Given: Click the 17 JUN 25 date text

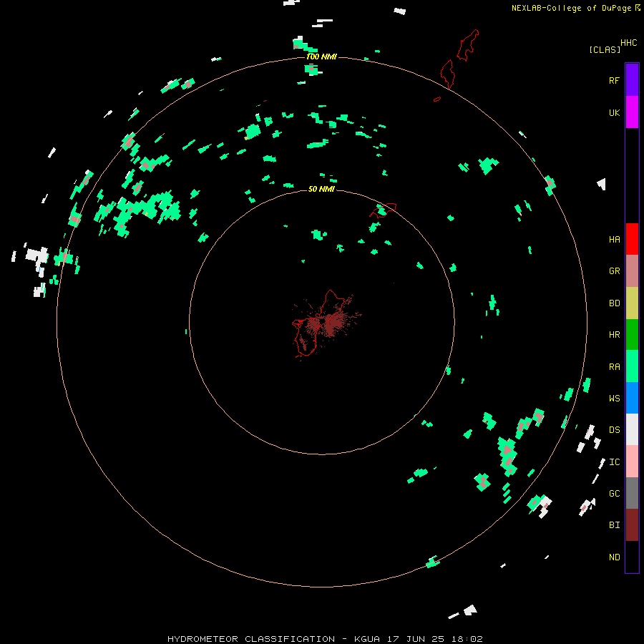Looking at the screenshot, I should click(x=416, y=639).
